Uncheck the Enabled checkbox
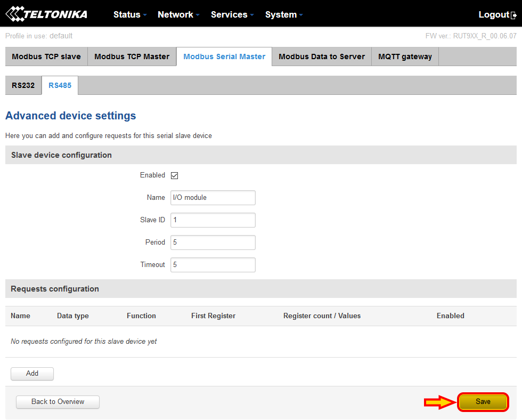522x420 pixels. [174, 175]
